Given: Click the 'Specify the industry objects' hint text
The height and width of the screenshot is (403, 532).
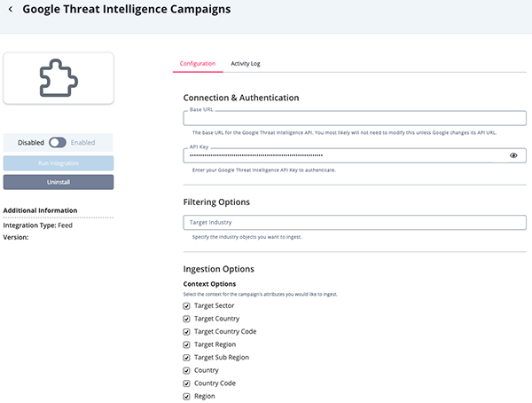Looking at the screenshot, I should tap(247, 237).
